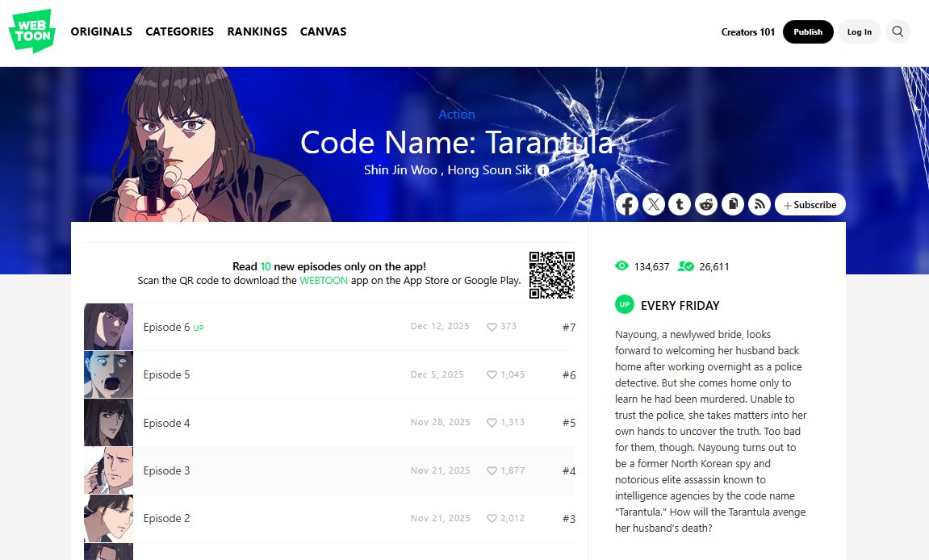Select the Episode 5 title

(x=166, y=374)
